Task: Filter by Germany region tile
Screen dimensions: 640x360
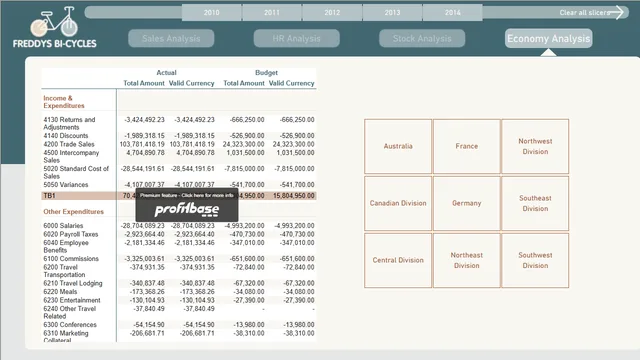Action: [x=467, y=203]
